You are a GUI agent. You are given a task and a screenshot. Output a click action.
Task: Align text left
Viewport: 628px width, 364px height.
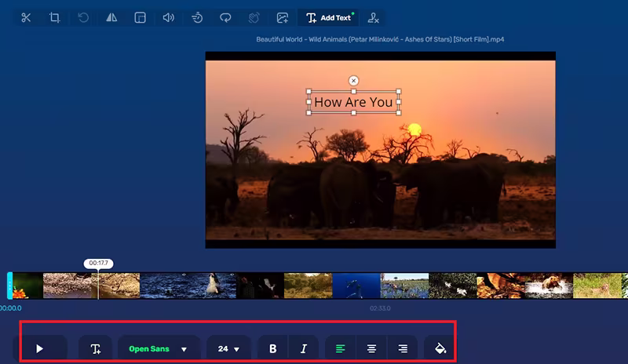(x=340, y=349)
